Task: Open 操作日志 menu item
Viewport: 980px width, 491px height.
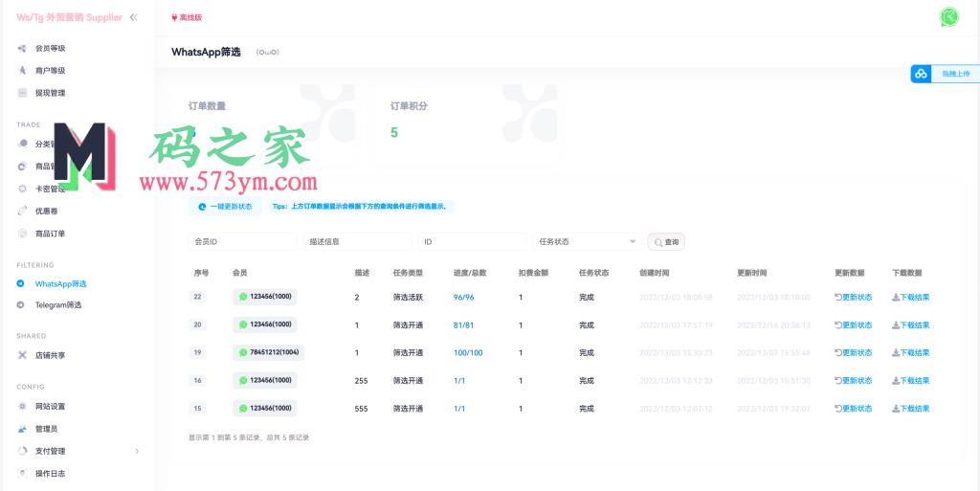Action: pyautogui.click(x=50, y=474)
